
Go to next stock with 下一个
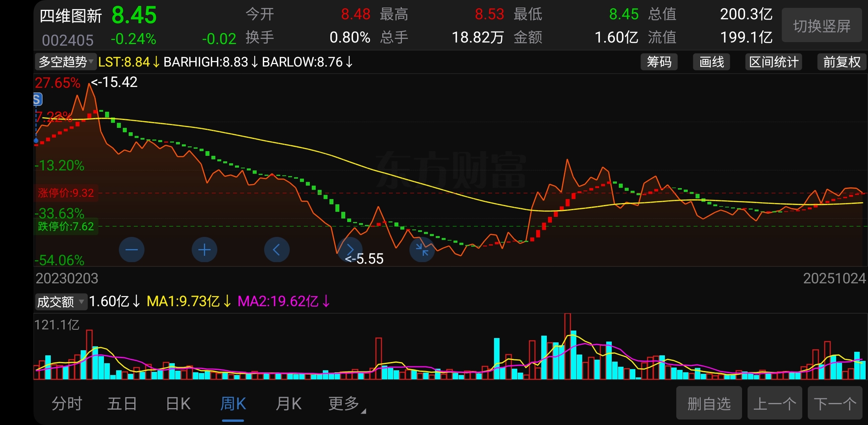835,403
